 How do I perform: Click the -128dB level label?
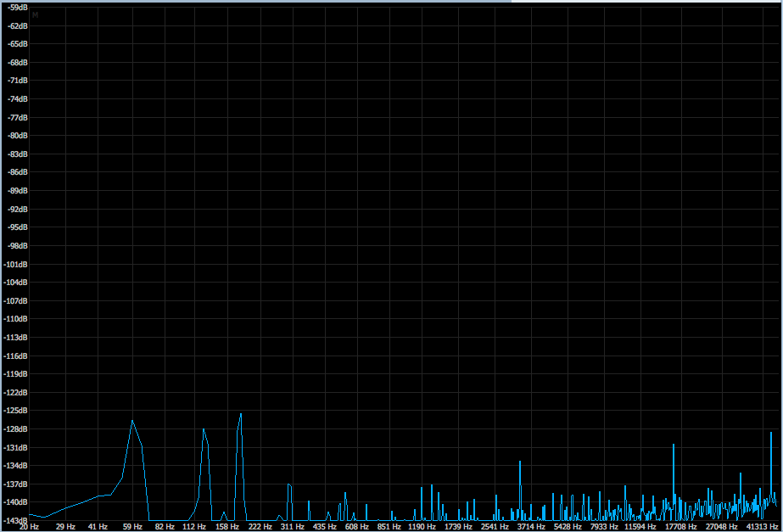click(16, 428)
